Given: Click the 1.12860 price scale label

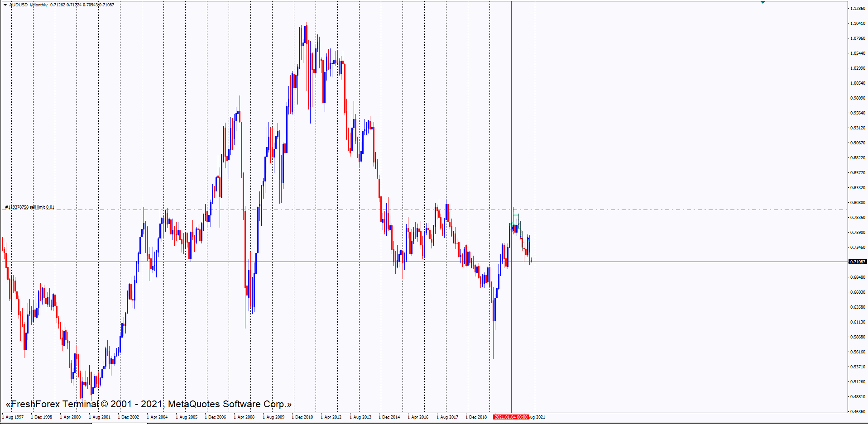Looking at the screenshot, I should pyautogui.click(x=858, y=9).
